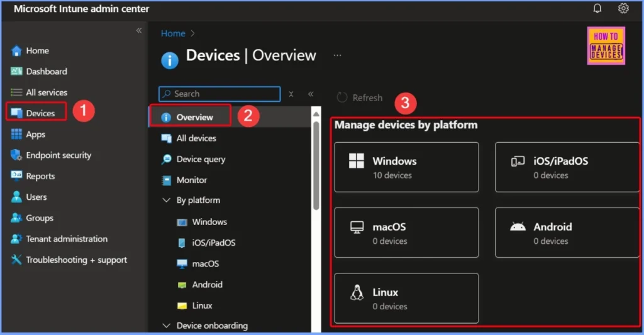Click 'Microsoft Intune admin center' title
This screenshot has width=644, height=335.
point(81,9)
